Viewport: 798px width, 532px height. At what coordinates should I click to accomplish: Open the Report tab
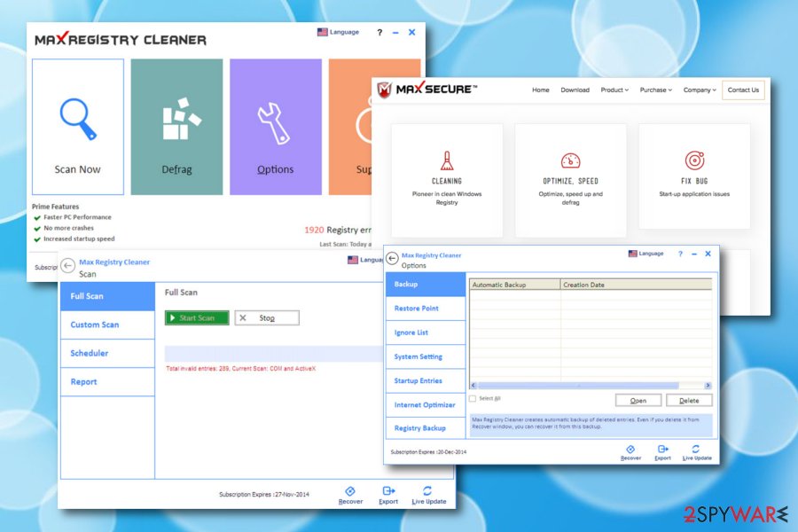(107, 382)
